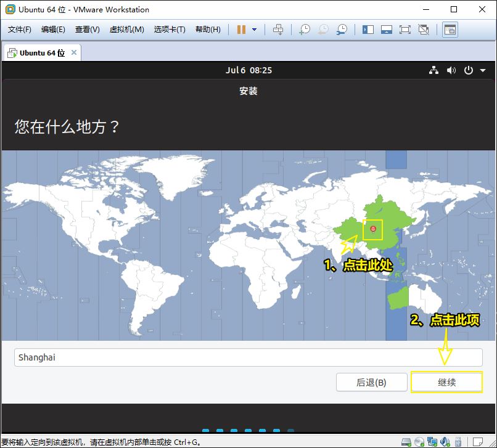Click the 继续 button to continue installation
497x448 pixels.
click(x=446, y=382)
